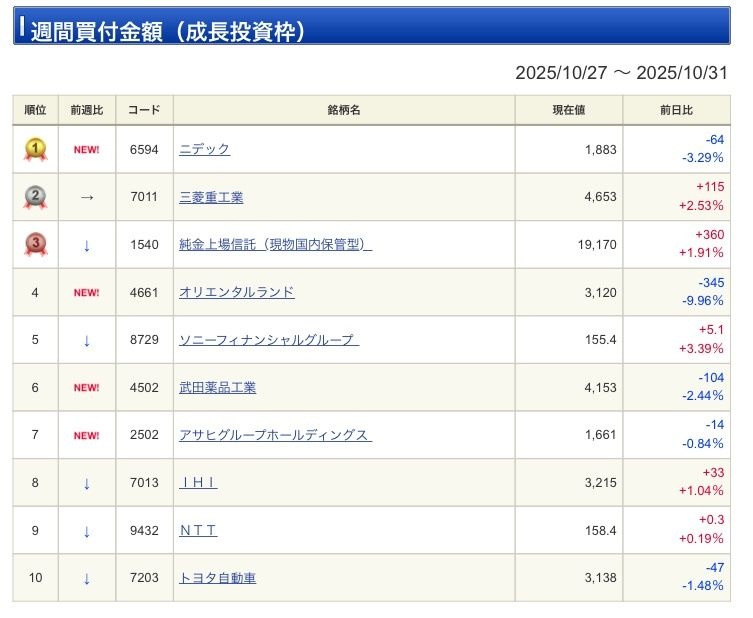753x618 pixels.
Task: Click the NEW! badge for 武田薬品工業
Action: (x=87, y=388)
